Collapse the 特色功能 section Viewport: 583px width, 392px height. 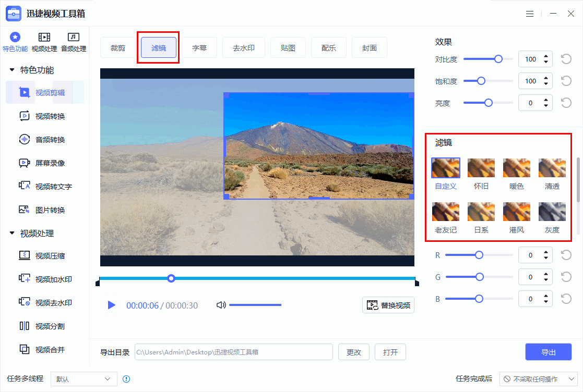tap(12, 70)
